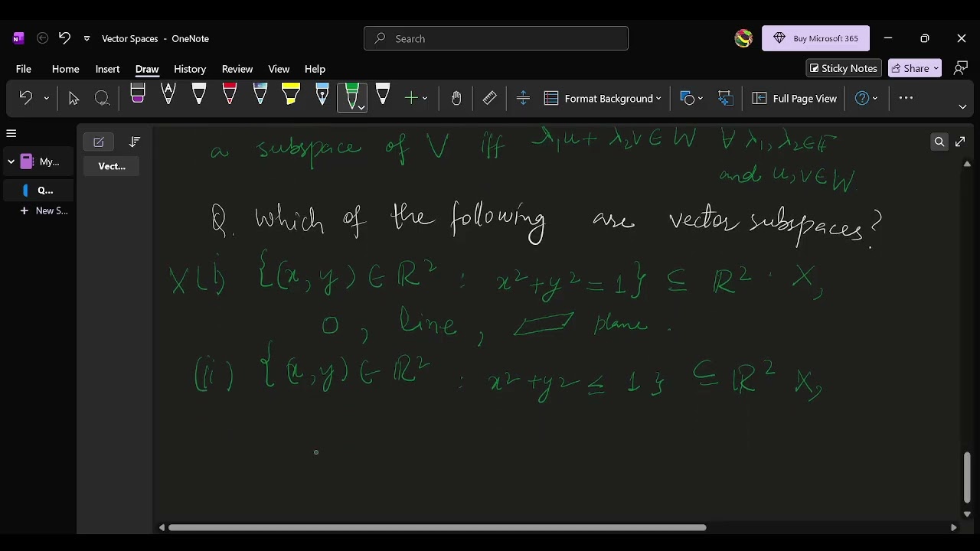980x551 pixels.
Task: Click the back arrow in the title bar
Action: (43, 38)
